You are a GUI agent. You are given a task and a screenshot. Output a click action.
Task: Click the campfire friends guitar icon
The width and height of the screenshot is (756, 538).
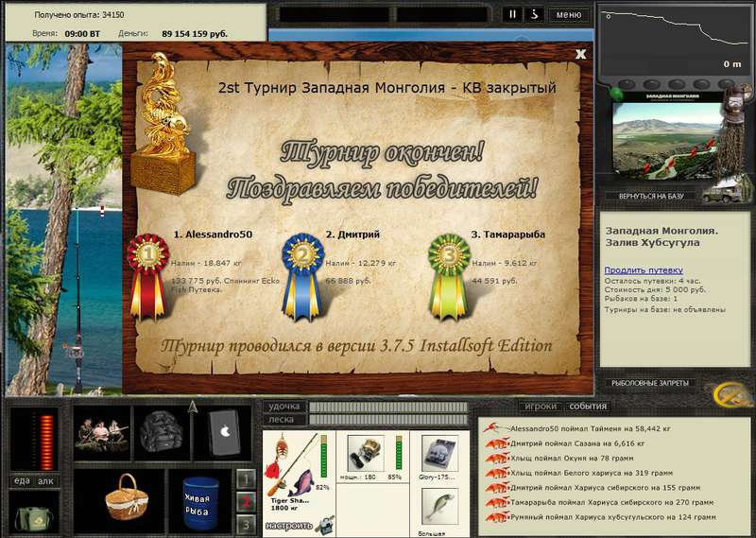point(102,432)
